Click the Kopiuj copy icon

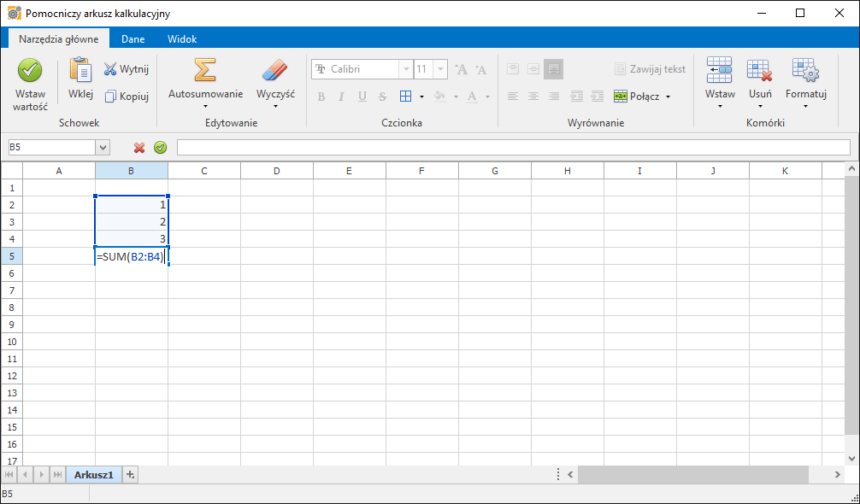[x=110, y=97]
